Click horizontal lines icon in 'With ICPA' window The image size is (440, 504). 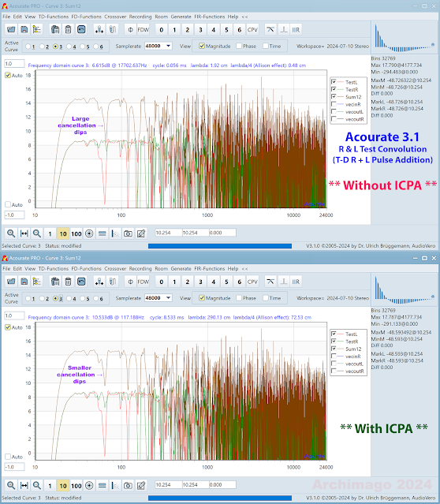[x=103, y=486]
